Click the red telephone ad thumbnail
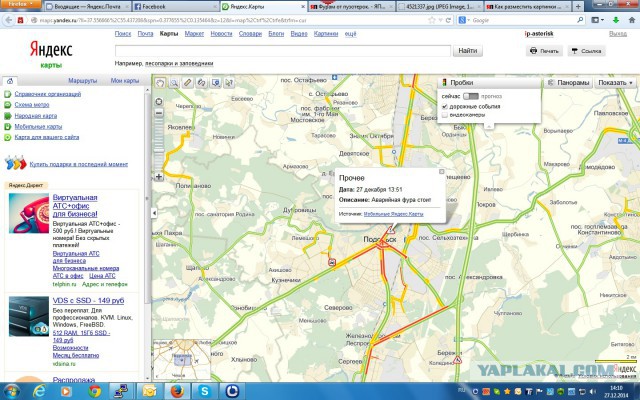Viewport: 640px width, 400px height. pos(29,213)
